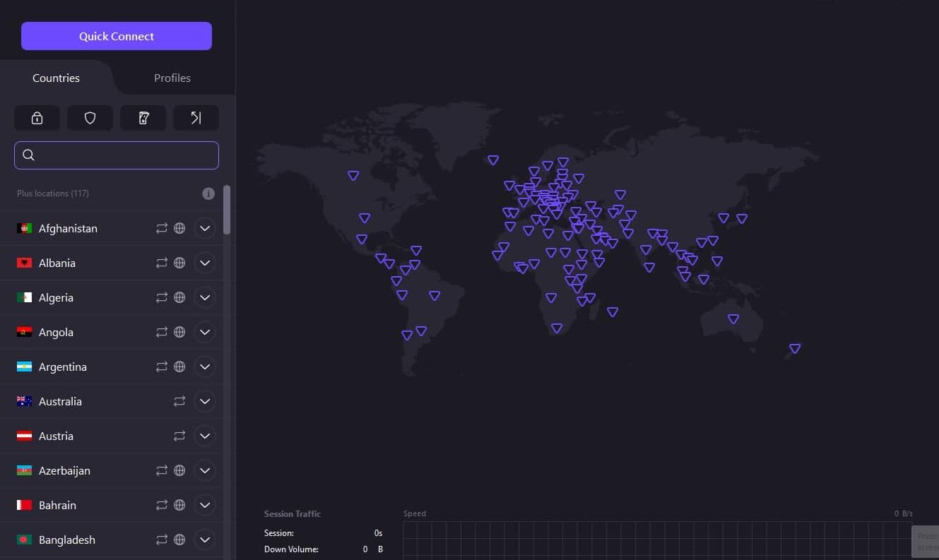Select Angola in the country list
939x560 pixels.
[112, 332]
